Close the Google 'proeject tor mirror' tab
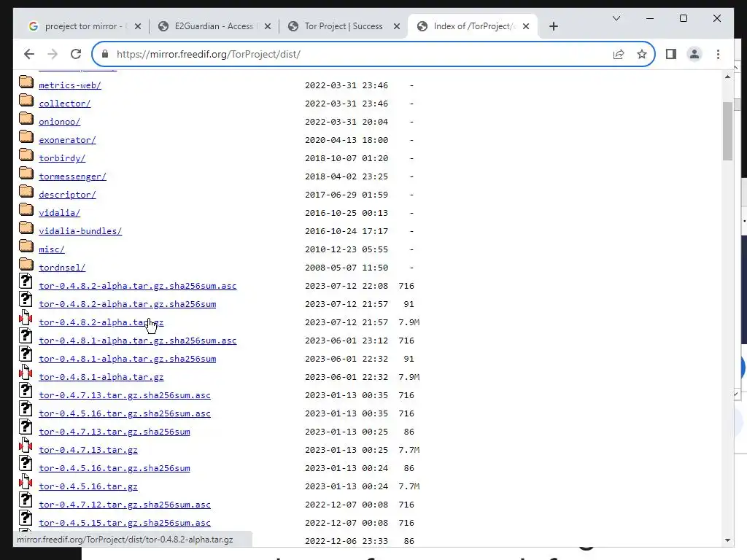 pyautogui.click(x=138, y=27)
